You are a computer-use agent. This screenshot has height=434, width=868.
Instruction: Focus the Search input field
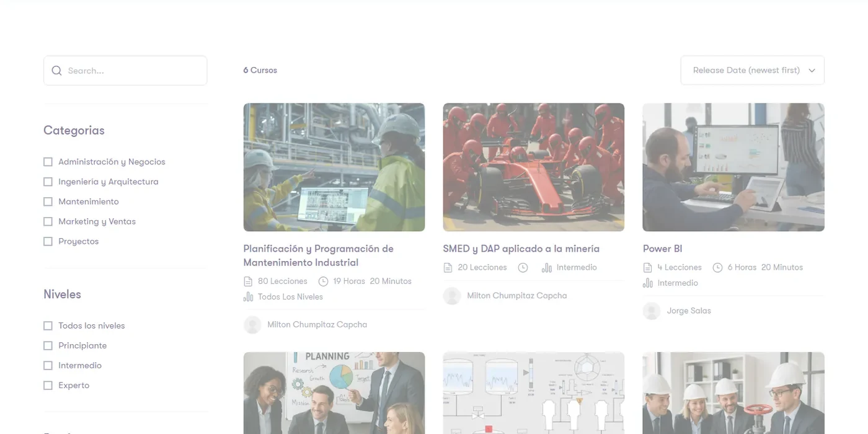pos(125,71)
